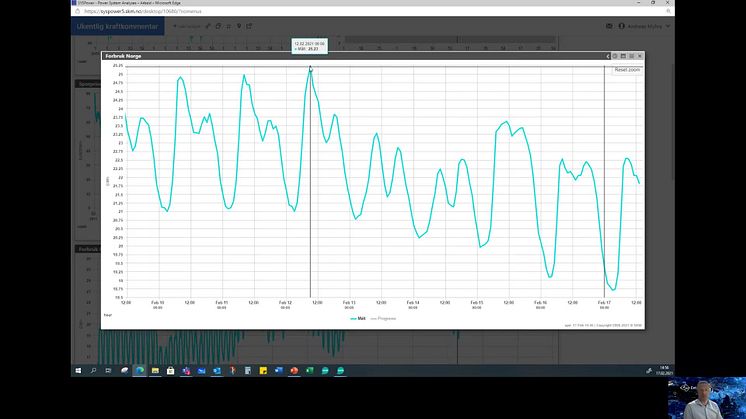Open the Windows Start menu
746x419 pixels.
pyautogui.click(x=79, y=370)
